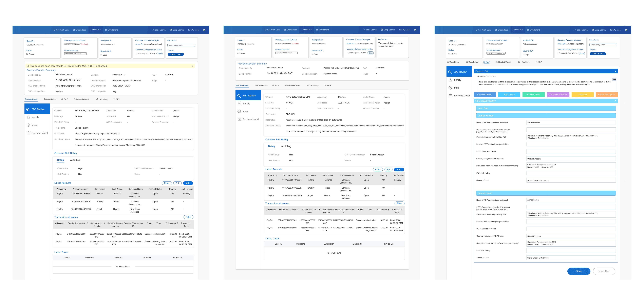Viewport: 644px width, 305px height.
Task: Open the 'Select a key action' dropdown
Action: click(x=181, y=45)
